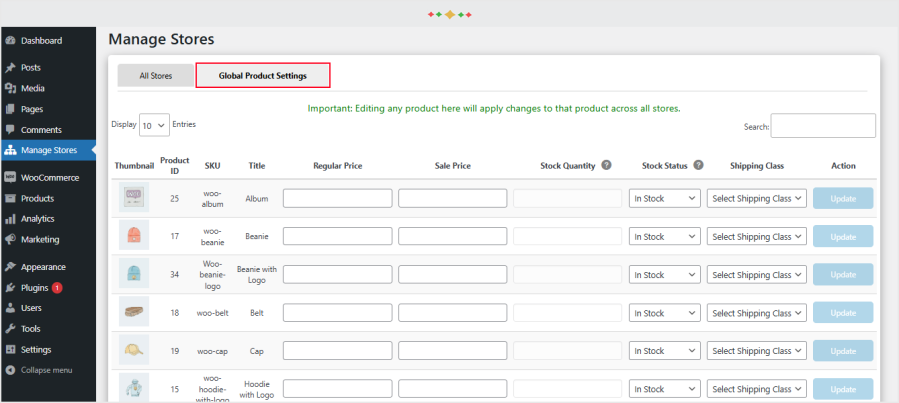The width and height of the screenshot is (899, 403).
Task: Sort by the Product ID column header
Action: (x=175, y=165)
